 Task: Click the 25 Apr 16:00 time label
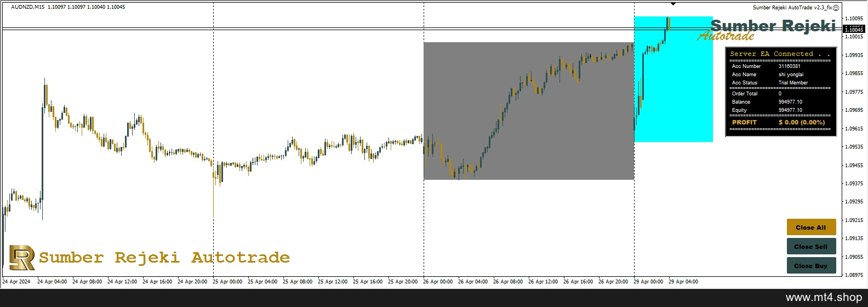pos(368,282)
